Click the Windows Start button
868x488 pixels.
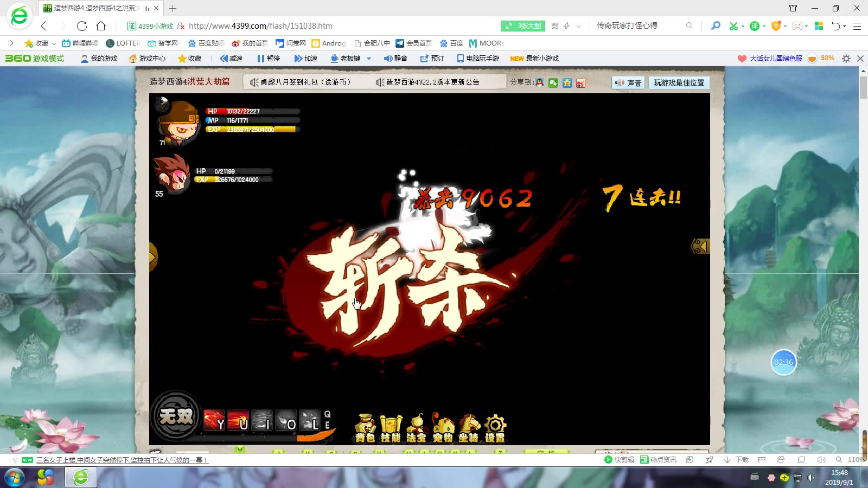14,478
